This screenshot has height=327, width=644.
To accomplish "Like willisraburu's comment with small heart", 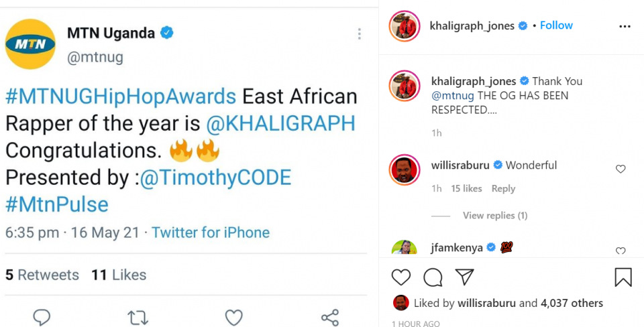I will pyautogui.click(x=621, y=170).
